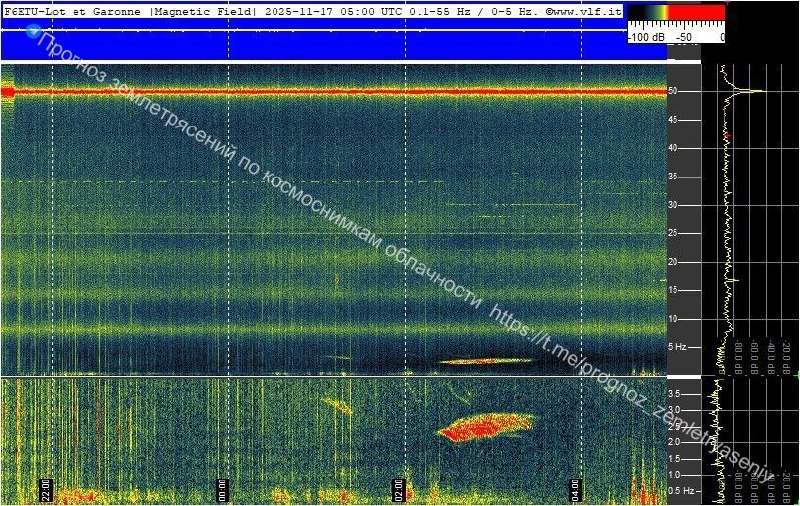
Task: Click the 25 Hz frequency axis label
Action: tap(672, 233)
